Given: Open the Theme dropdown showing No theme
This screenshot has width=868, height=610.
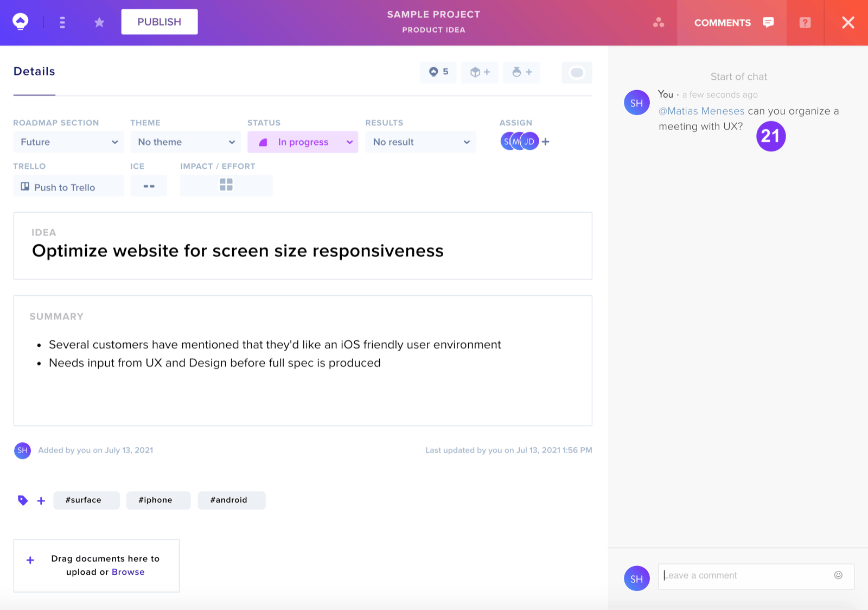Looking at the screenshot, I should (x=186, y=142).
